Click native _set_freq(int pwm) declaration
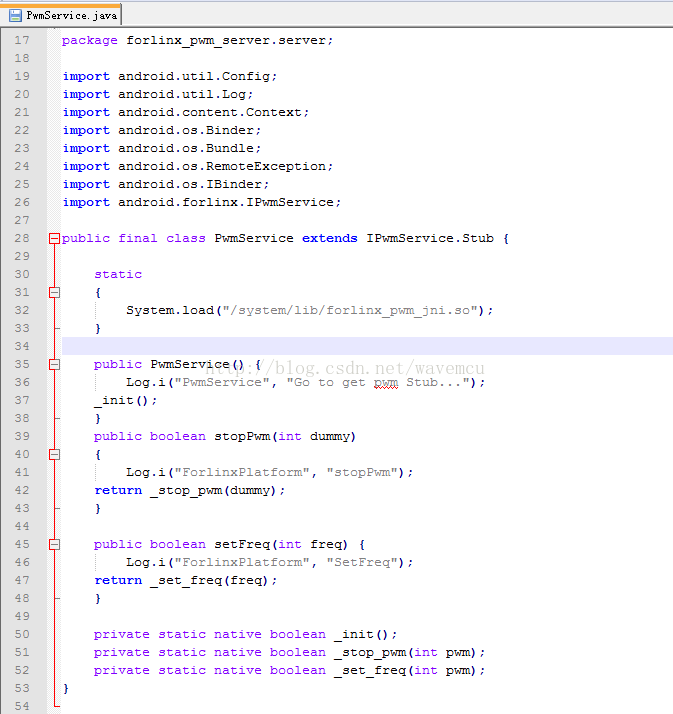Screen dimensions: 673x714 click(x=290, y=670)
